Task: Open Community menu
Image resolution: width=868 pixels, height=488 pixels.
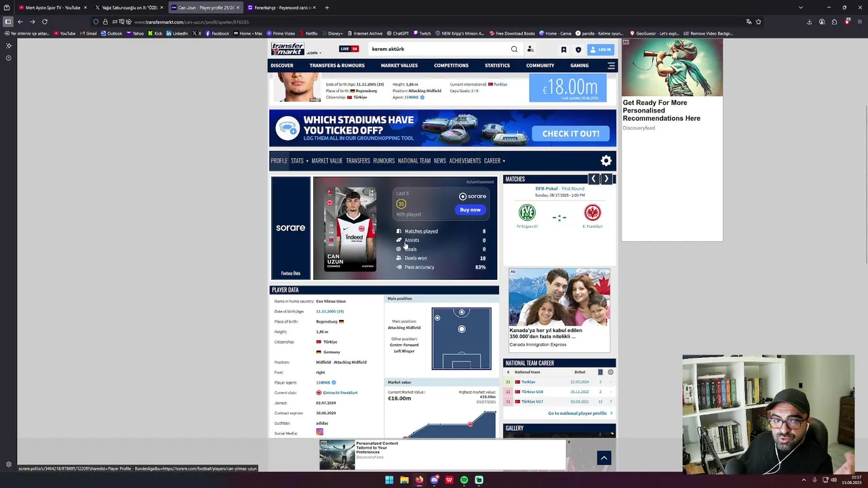Action: point(540,66)
